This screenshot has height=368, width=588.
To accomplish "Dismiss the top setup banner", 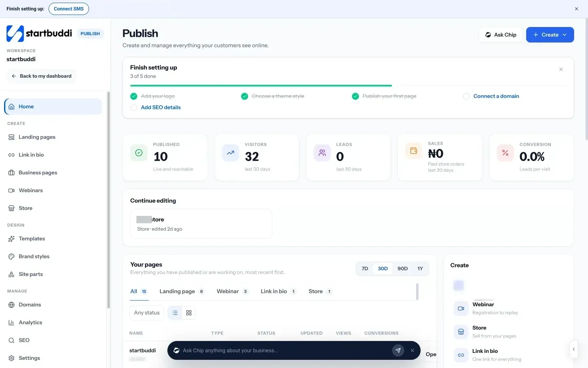I will coord(577,9).
